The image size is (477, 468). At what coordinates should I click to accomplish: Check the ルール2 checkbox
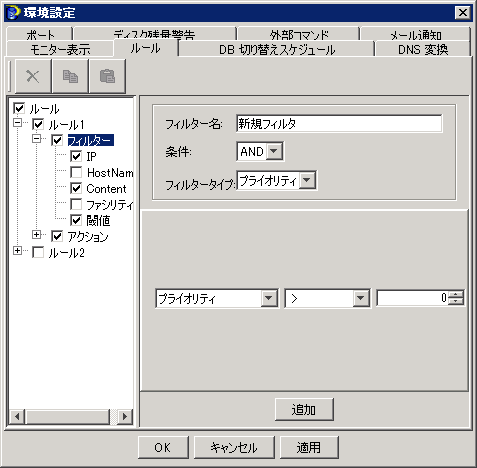38,252
